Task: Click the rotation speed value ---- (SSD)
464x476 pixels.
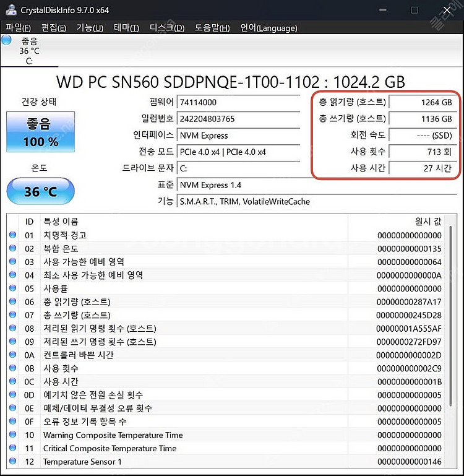Action: (423, 136)
